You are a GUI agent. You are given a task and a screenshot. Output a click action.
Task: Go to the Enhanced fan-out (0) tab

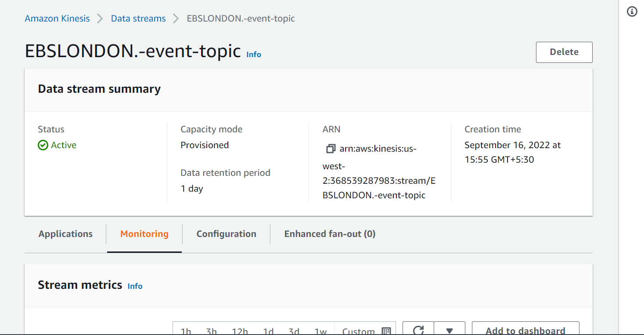click(x=330, y=234)
